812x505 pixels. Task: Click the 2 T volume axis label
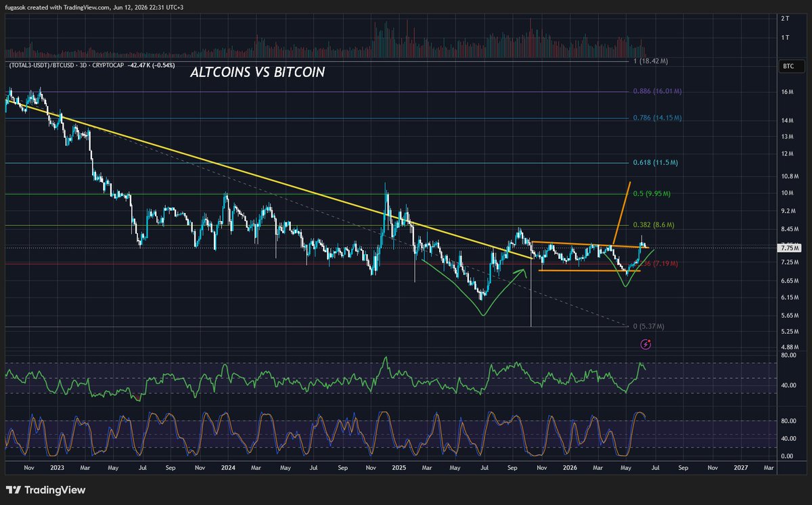click(x=785, y=18)
